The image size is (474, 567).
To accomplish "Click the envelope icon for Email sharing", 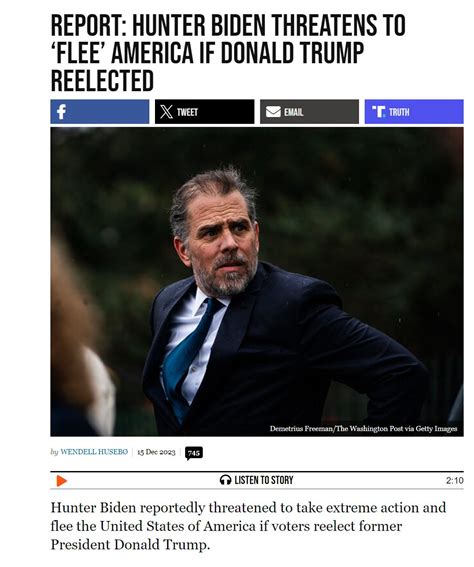I will (x=273, y=112).
